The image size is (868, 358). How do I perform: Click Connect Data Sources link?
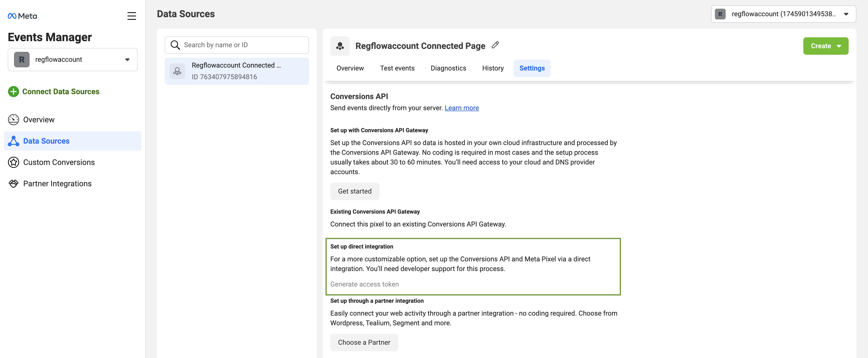point(61,91)
